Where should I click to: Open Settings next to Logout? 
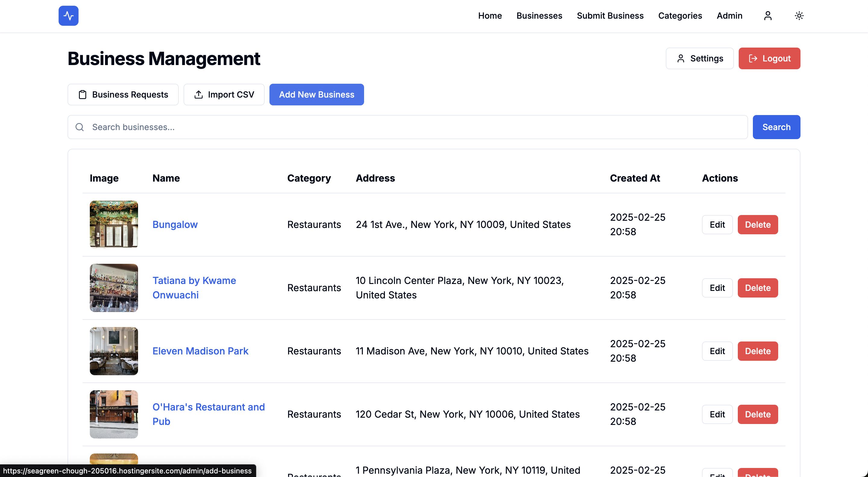(x=700, y=59)
